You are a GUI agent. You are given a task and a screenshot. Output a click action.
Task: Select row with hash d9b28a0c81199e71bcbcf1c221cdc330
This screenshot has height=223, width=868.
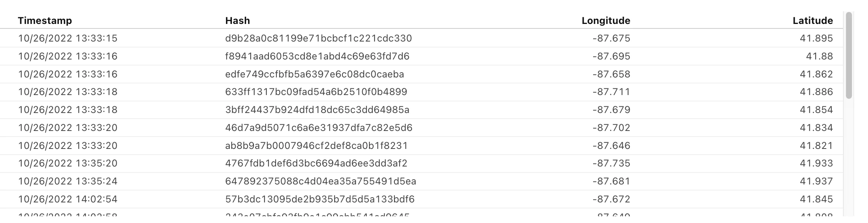pyautogui.click(x=318, y=39)
